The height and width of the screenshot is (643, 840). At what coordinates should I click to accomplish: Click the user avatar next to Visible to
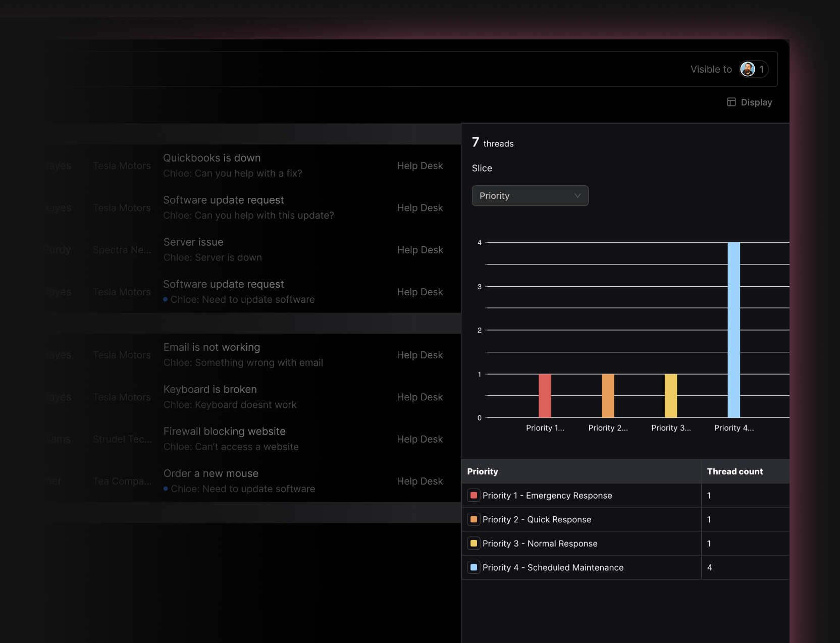coord(748,69)
